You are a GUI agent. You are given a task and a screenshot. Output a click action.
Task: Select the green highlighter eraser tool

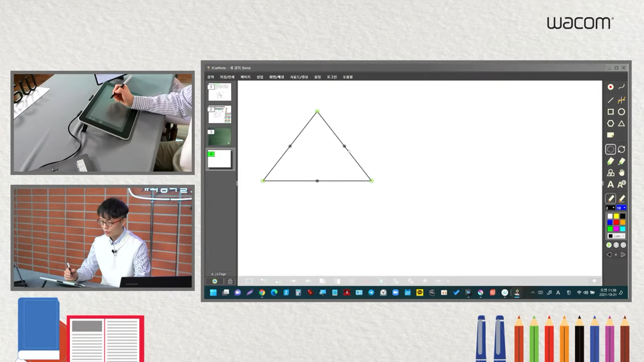coord(611,161)
